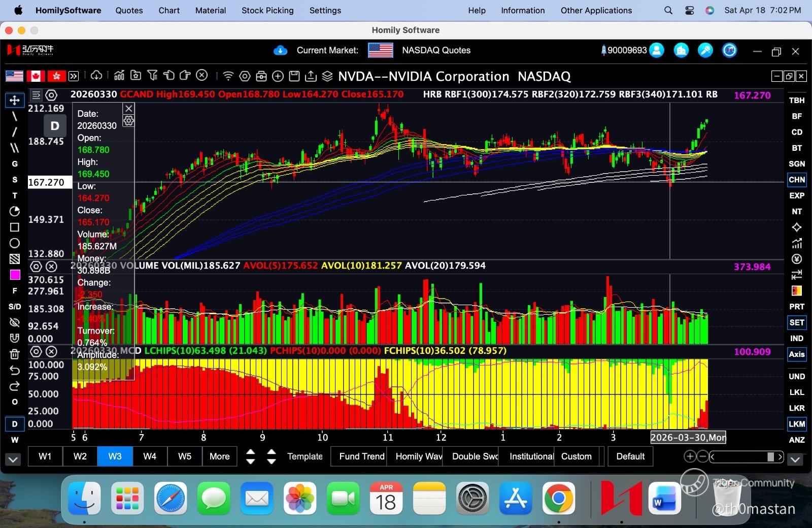Image resolution: width=812 pixels, height=528 pixels.
Task: Switch to the W1 tab
Action: coord(45,456)
